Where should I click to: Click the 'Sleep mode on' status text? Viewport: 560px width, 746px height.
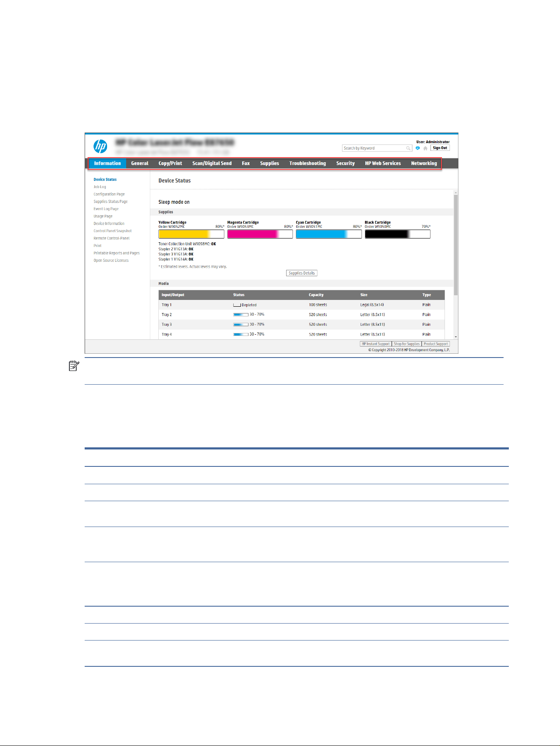pos(174,202)
